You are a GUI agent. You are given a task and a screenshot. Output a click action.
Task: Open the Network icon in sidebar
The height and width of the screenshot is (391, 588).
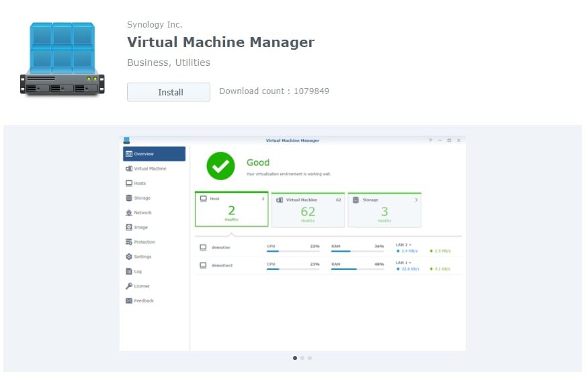coord(129,212)
